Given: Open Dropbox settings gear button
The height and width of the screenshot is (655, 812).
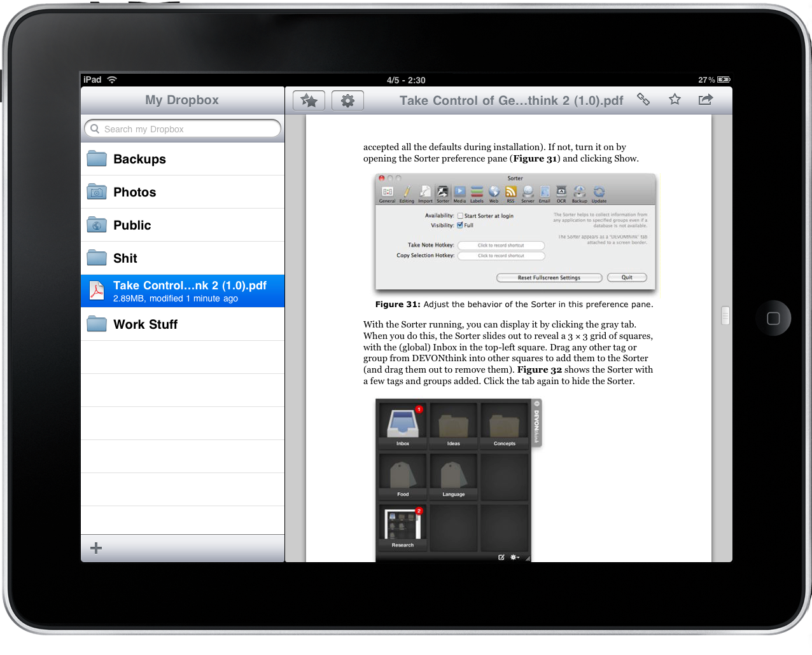Looking at the screenshot, I should (x=347, y=100).
